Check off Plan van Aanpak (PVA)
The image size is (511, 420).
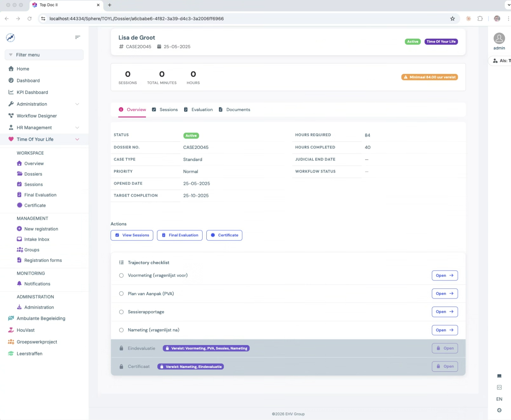121,293
